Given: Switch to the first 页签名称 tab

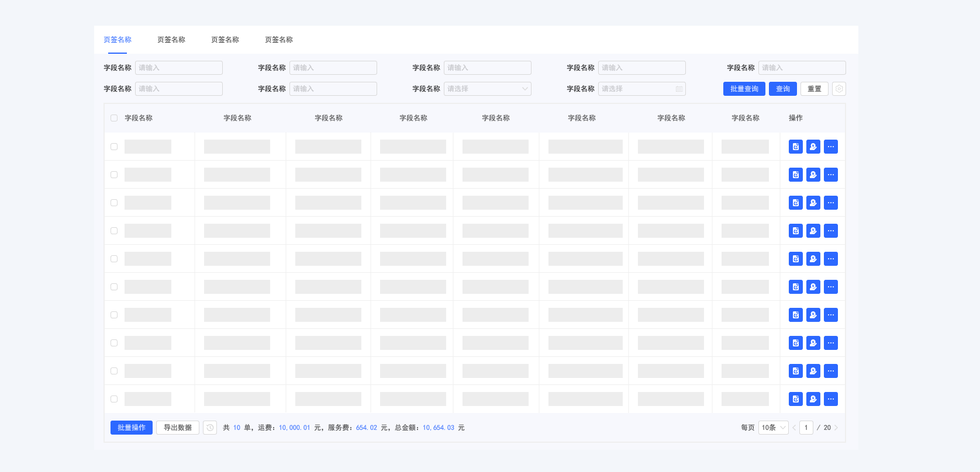Looking at the screenshot, I should [x=118, y=40].
